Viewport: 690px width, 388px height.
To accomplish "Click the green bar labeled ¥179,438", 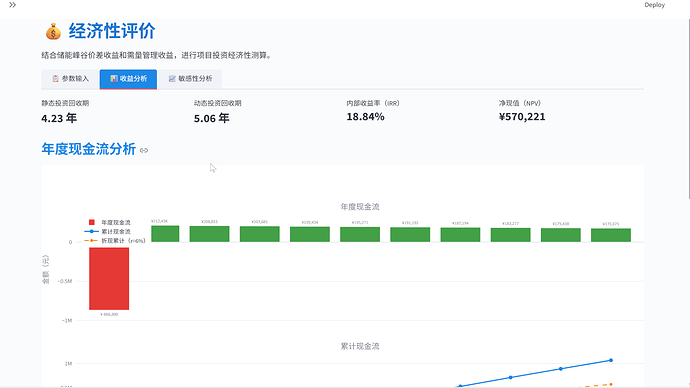I will point(561,235).
